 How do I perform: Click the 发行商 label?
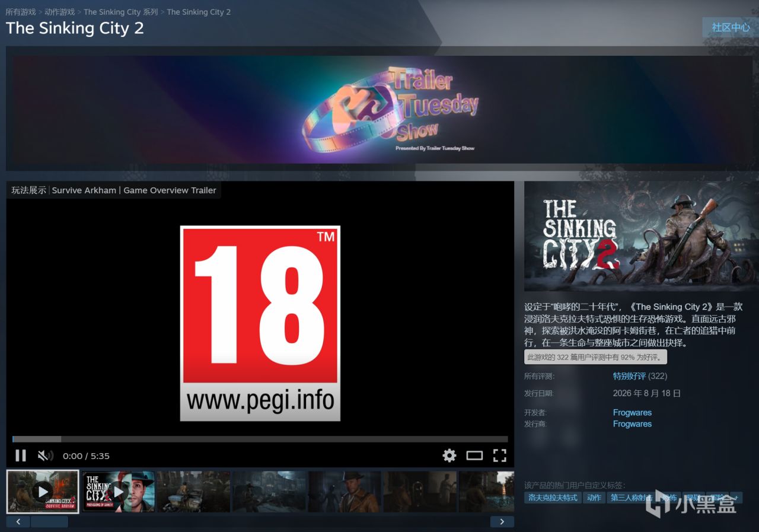point(535,424)
